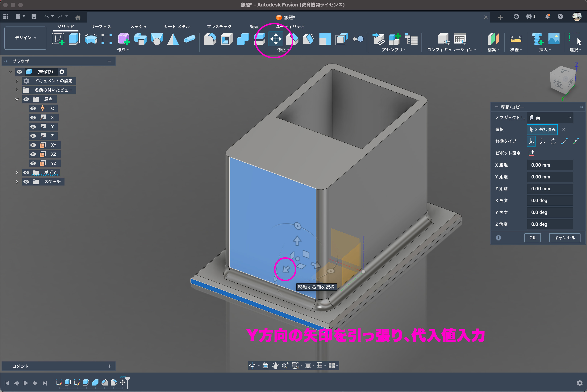587x392 pixels.
Task: Open the オブジェクト type dropdown
Action: click(550, 118)
